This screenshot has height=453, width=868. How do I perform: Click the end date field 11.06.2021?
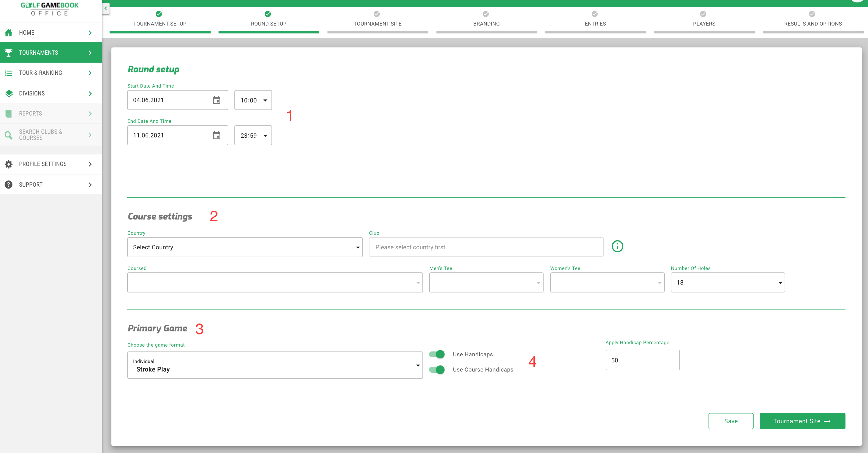[177, 135]
